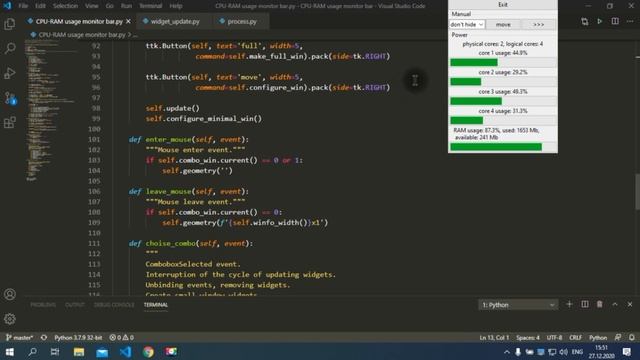
Task: Close the CPU-RAM usage monitor bar.py tab
Action: coord(129,21)
